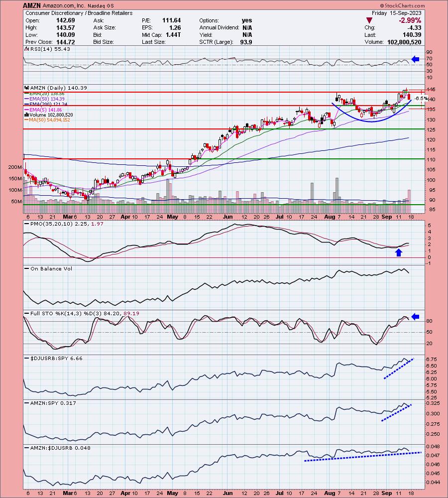Click the -2.99% percent change value
The width and height of the screenshot is (448, 498).
tap(410, 20)
